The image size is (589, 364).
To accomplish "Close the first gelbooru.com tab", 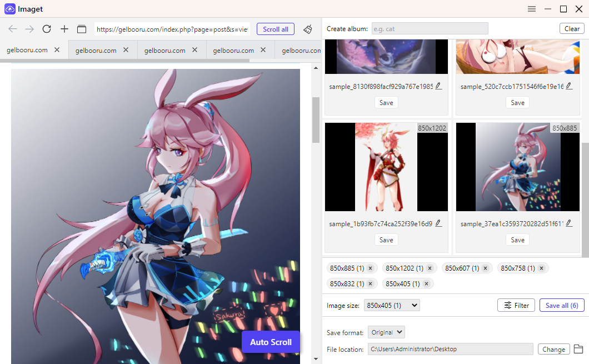I will pos(57,49).
